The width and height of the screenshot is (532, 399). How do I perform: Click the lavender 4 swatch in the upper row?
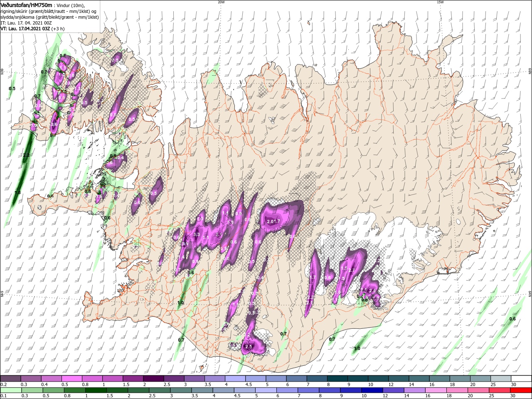pyautogui.click(x=235, y=379)
